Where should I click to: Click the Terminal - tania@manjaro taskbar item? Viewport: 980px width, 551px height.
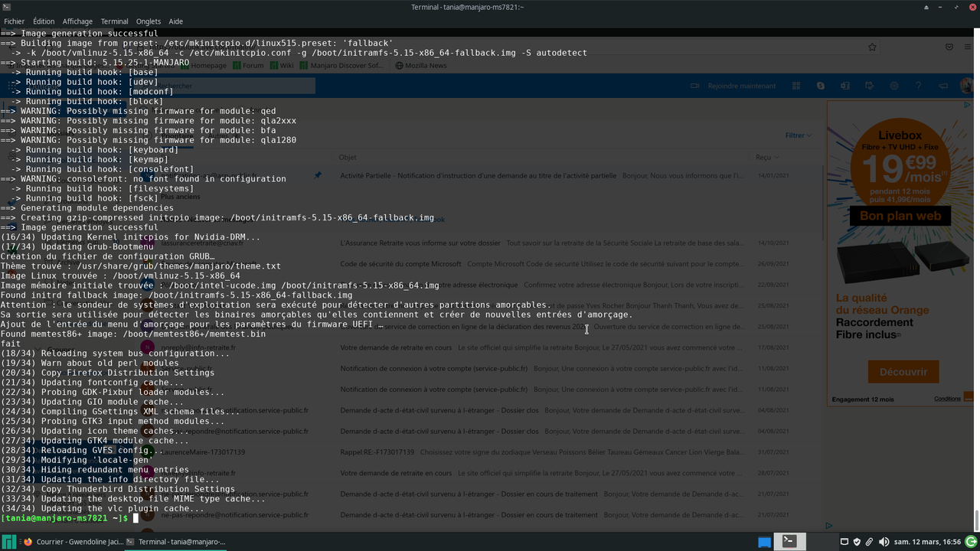[x=175, y=542]
